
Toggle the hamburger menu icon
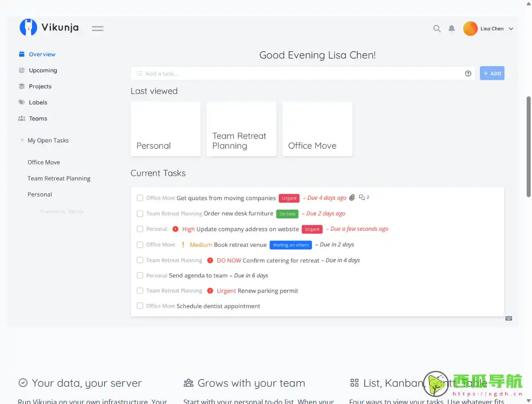[x=98, y=28]
